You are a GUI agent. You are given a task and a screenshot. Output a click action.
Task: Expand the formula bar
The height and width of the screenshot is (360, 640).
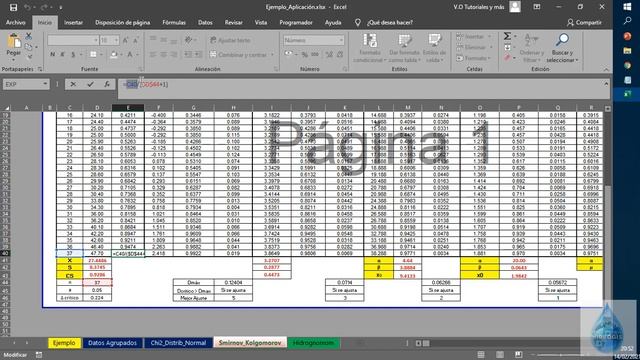[606, 84]
